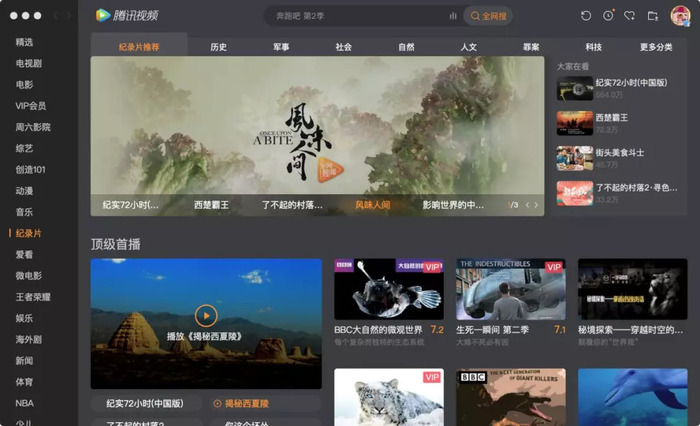Open the snow leopard VIP thumbnail
This screenshot has height=426, width=700.
pyautogui.click(x=389, y=397)
